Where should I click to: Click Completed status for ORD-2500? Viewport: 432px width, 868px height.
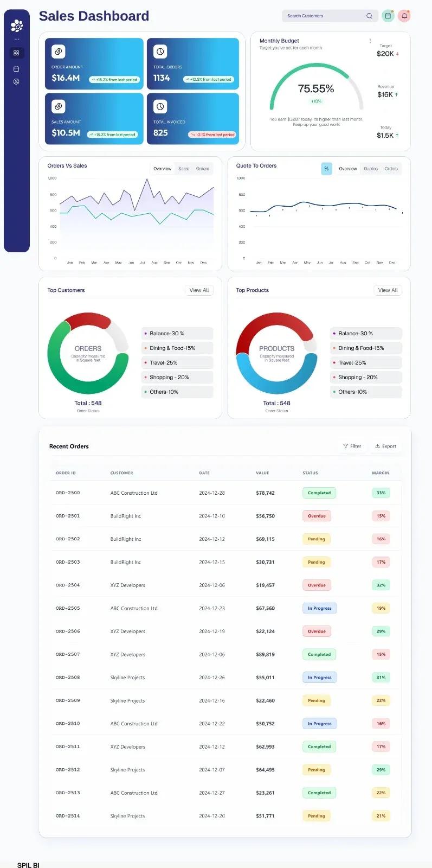point(319,493)
